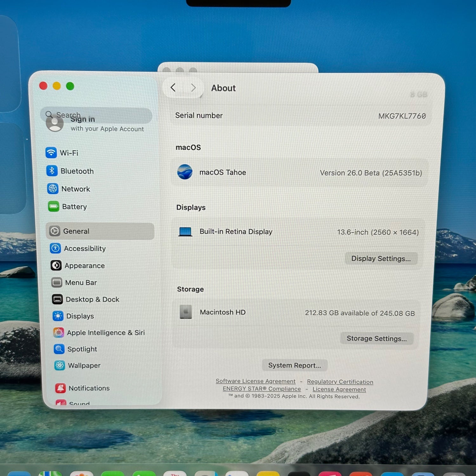Click the Wallpaper icon in sidebar
The height and width of the screenshot is (476, 476).
(x=60, y=365)
